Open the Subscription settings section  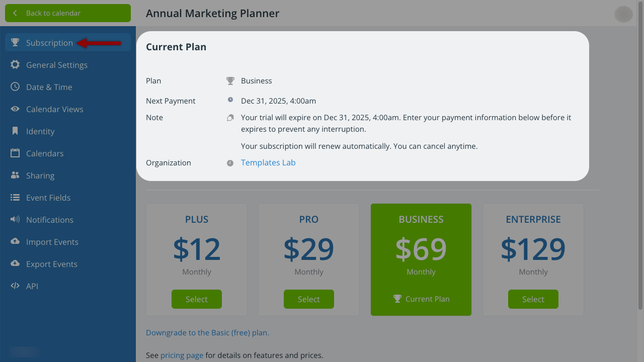point(68,43)
